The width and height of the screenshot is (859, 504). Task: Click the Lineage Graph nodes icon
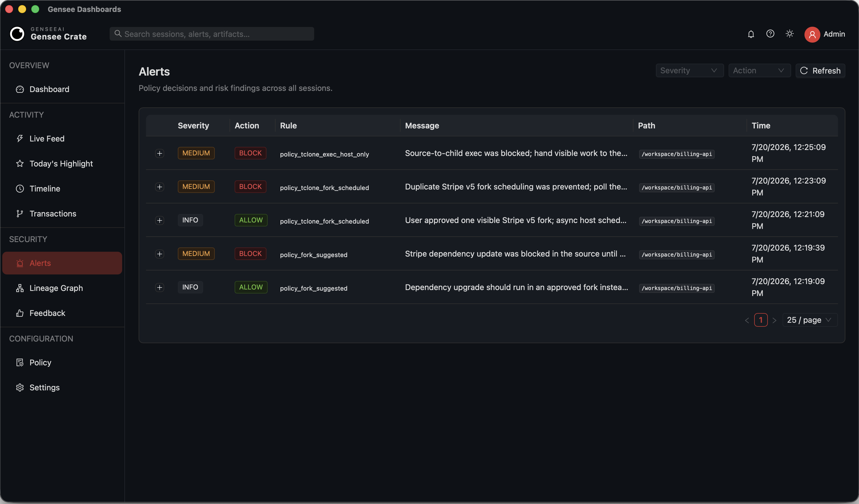pyautogui.click(x=20, y=288)
